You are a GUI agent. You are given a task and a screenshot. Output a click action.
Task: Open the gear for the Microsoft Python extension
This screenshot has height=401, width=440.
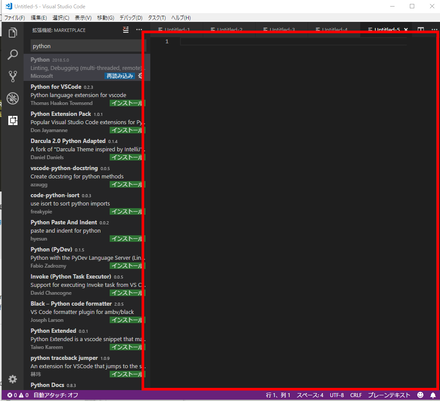[x=140, y=76]
